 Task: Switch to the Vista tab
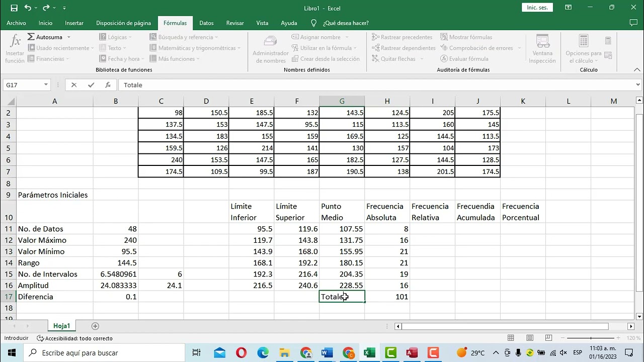(262, 23)
